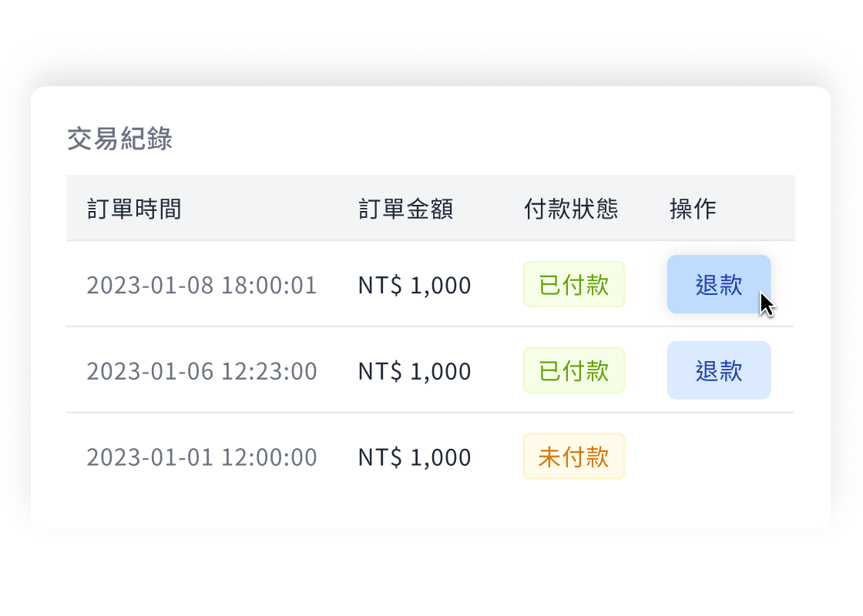Click the timestamp 2023-01-01 12:00:00
Image resolution: width=863 pixels, height=616 pixels.
pos(201,457)
